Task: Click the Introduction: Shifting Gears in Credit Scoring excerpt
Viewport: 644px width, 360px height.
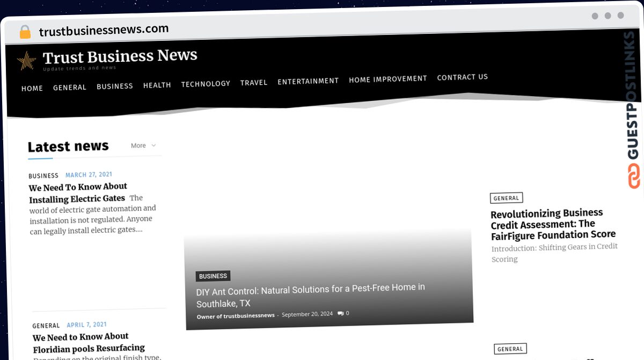Action: click(555, 253)
